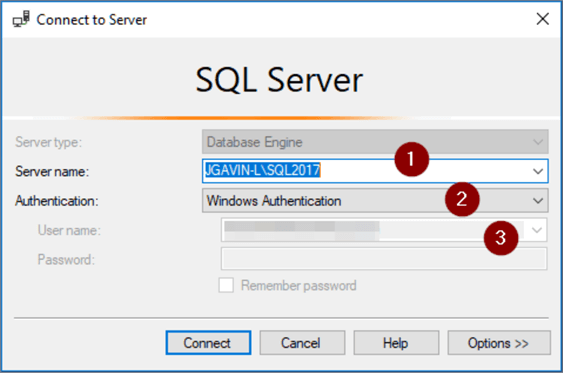Click the "Server name:" label
Viewport: 563px width, 373px height.
52,172
